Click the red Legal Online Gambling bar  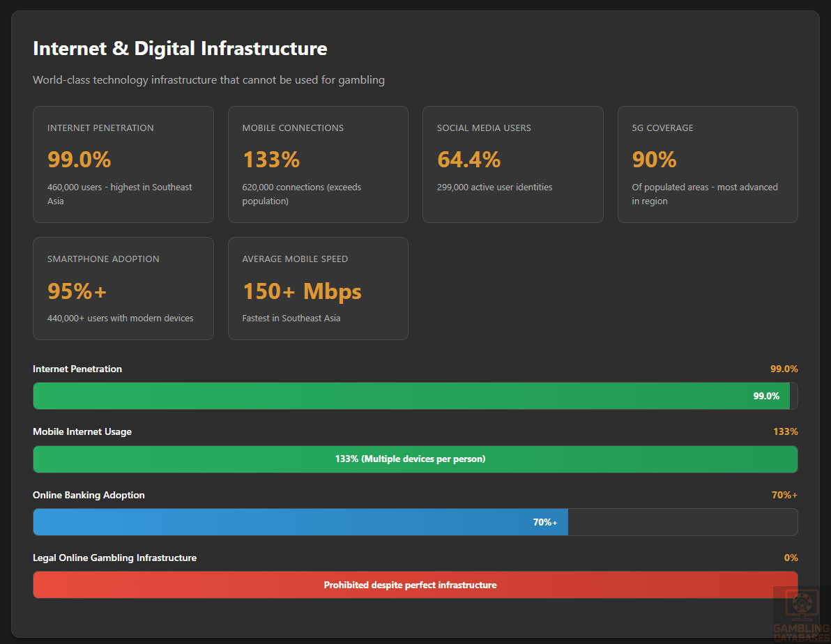pos(415,585)
